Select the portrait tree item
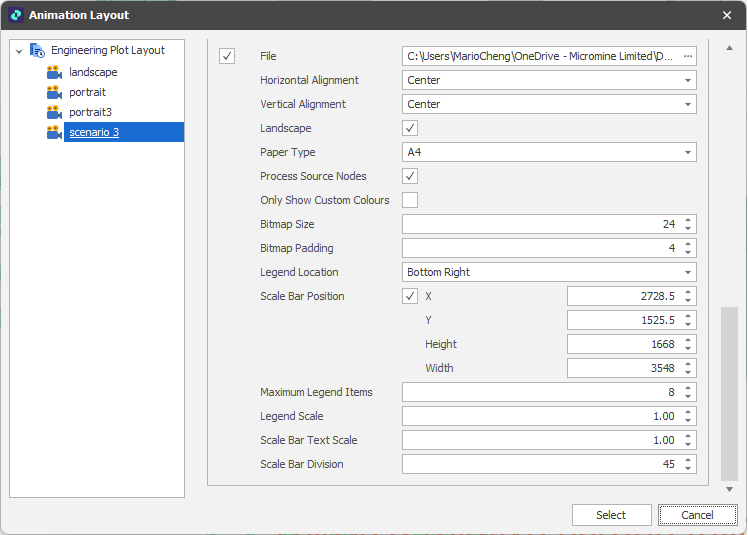 87,92
